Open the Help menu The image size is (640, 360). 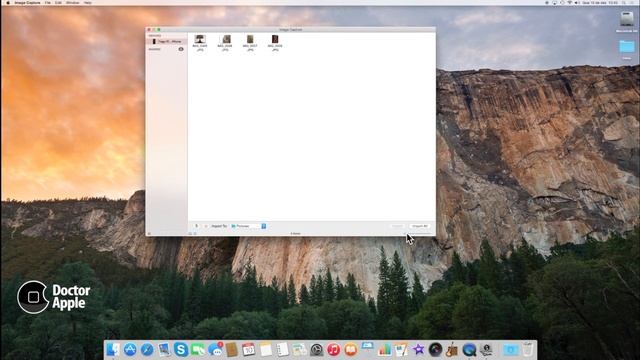[88, 2]
